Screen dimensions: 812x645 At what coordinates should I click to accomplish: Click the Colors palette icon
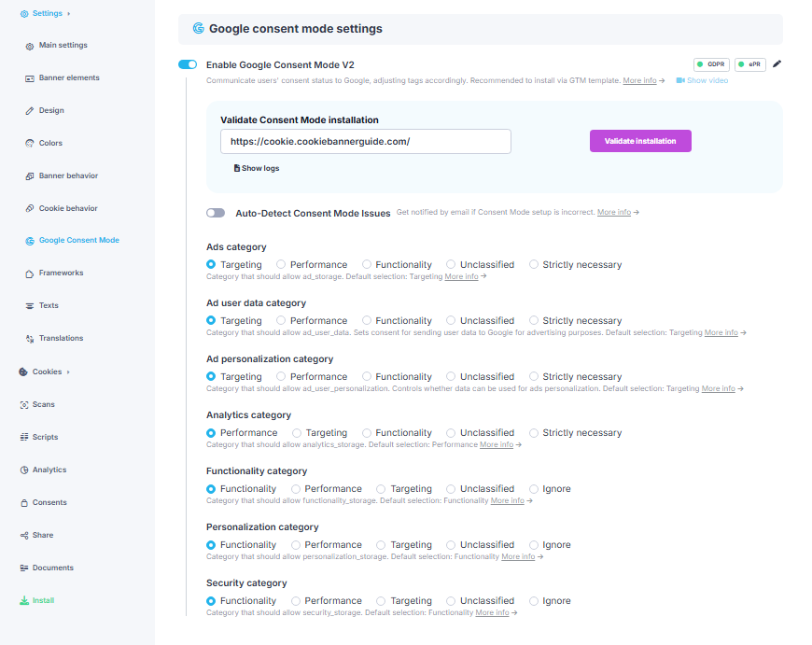30,144
